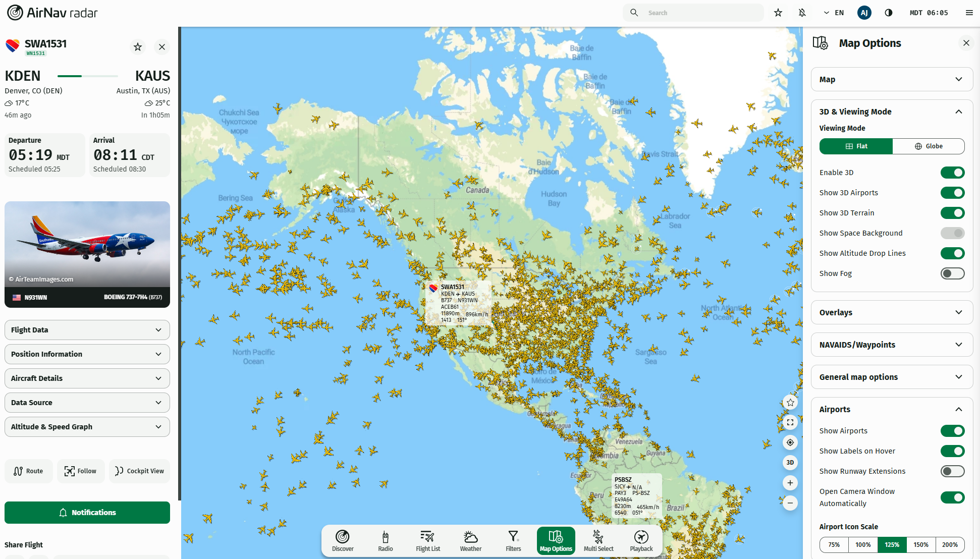
Task: Set airport icon scale to 200%
Action: tap(950, 545)
